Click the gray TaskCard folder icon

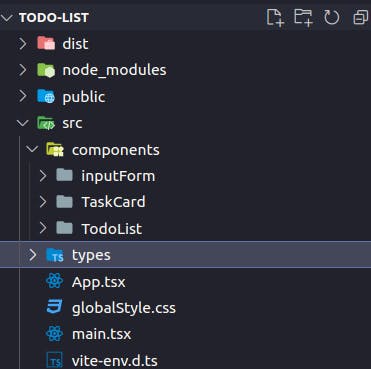click(64, 201)
